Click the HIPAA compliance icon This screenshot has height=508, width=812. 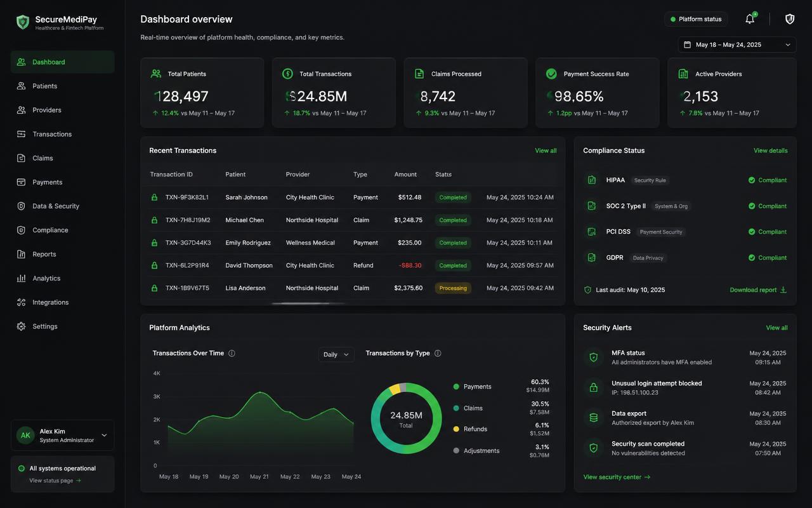tap(592, 180)
